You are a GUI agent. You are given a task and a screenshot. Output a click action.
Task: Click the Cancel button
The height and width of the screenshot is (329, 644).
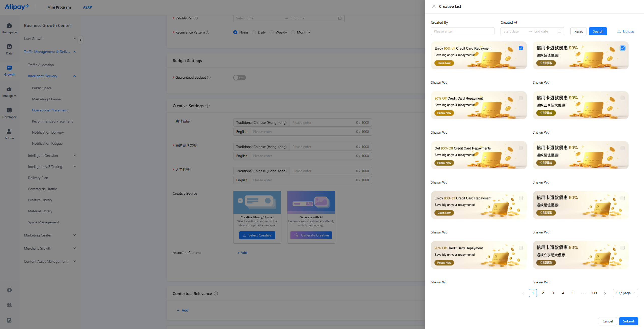click(x=608, y=321)
